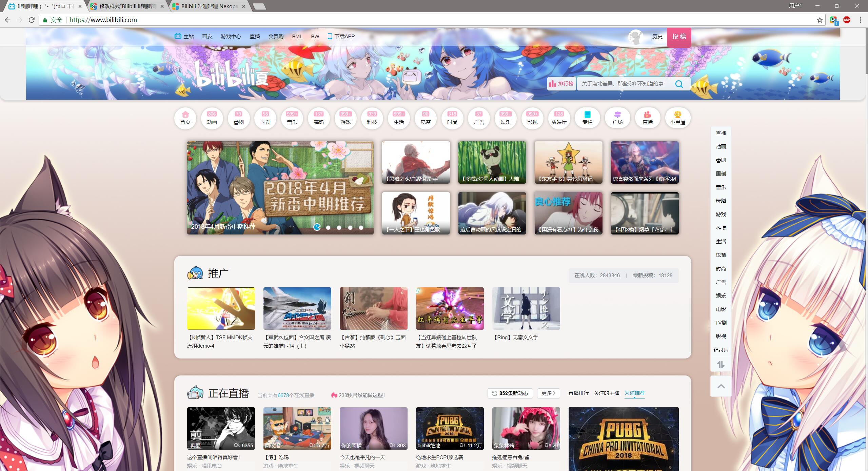The image size is (868, 471).
Task: Open 历史 viewing history
Action: [x=657, y=36]
